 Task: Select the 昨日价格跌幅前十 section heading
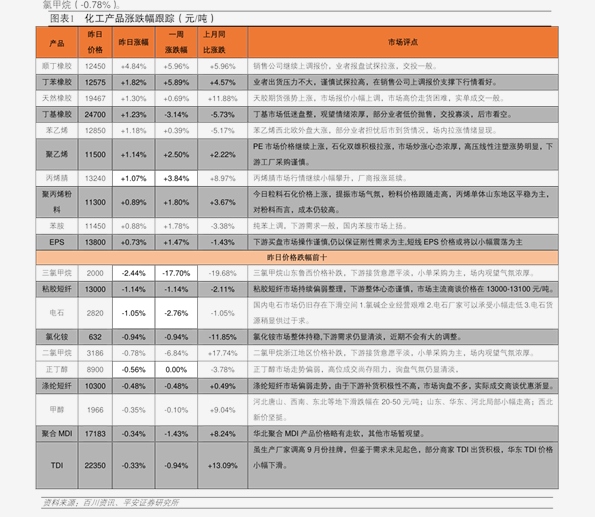coord(297,257)
